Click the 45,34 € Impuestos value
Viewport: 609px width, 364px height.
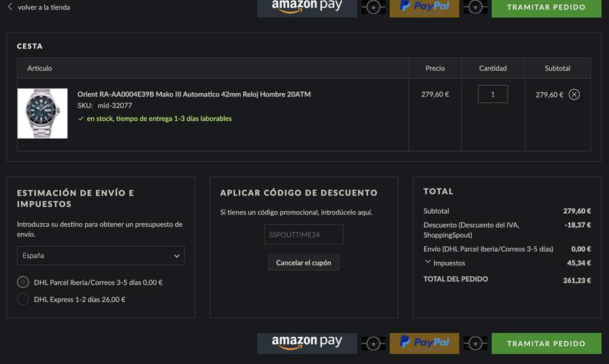(578, 263)
